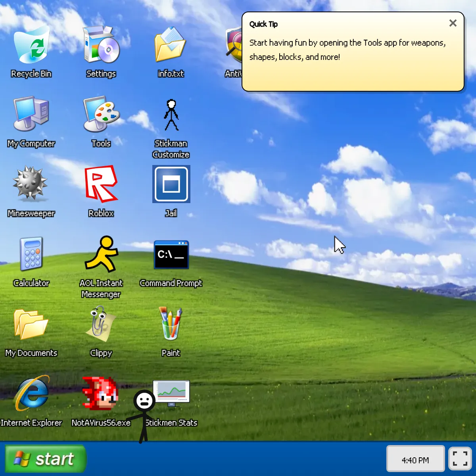476x476 pixels.
Task: Open the Paint app icon
Action: 171,323
